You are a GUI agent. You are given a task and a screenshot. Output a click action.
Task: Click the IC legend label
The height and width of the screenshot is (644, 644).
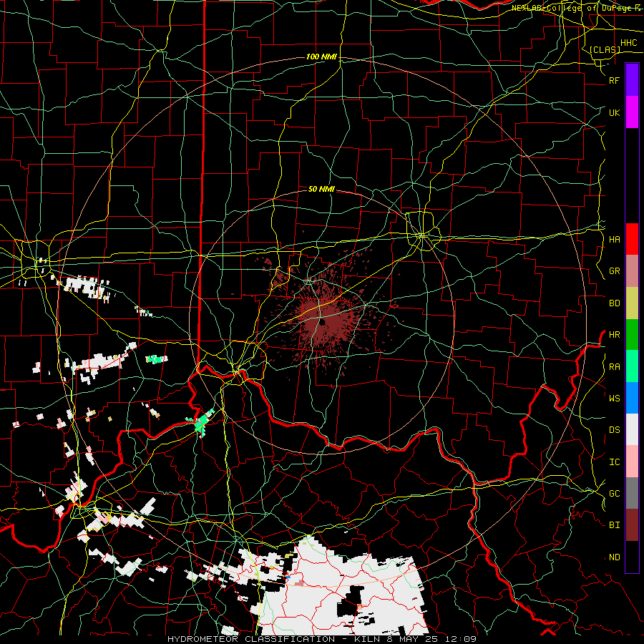[614, 462]
